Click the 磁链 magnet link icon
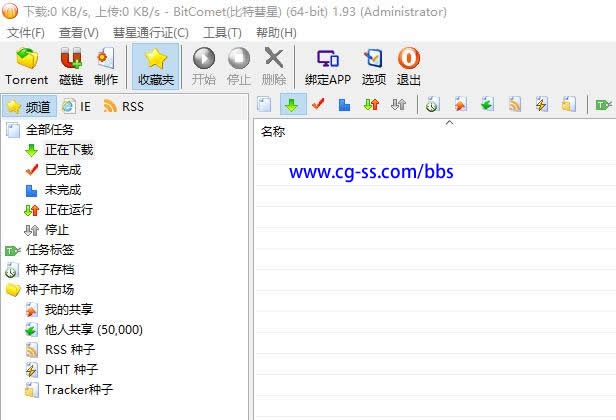The image size is (616, 420). coord(71,66)
